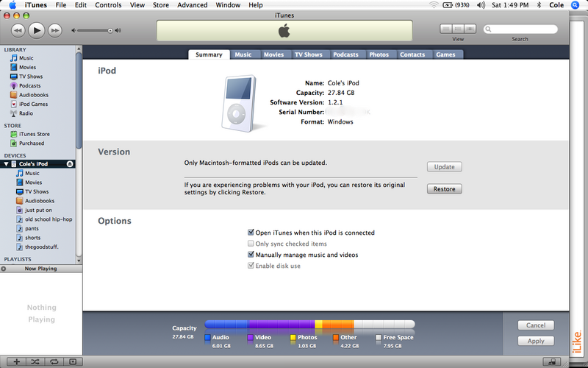
Task: Open Spotlight search in menu bar
Action: [x=575, y=5]
